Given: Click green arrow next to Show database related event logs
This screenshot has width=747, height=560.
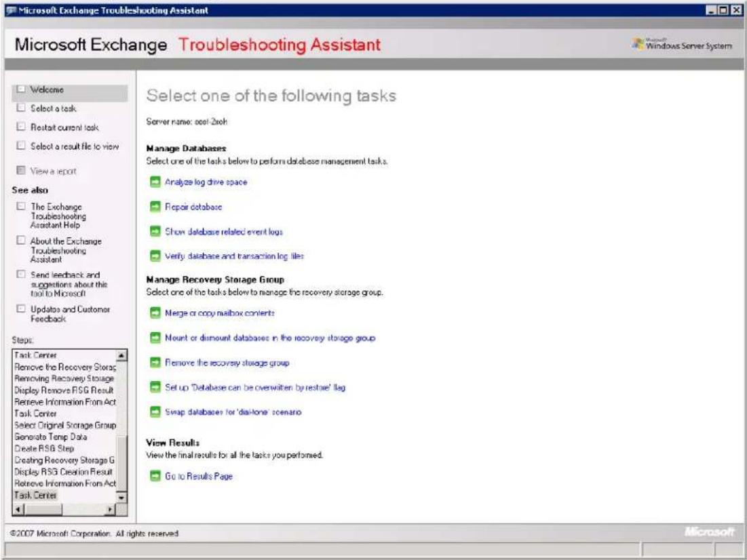Looking at the screenshot, I should pyautogui.click(x=155, y=231).
